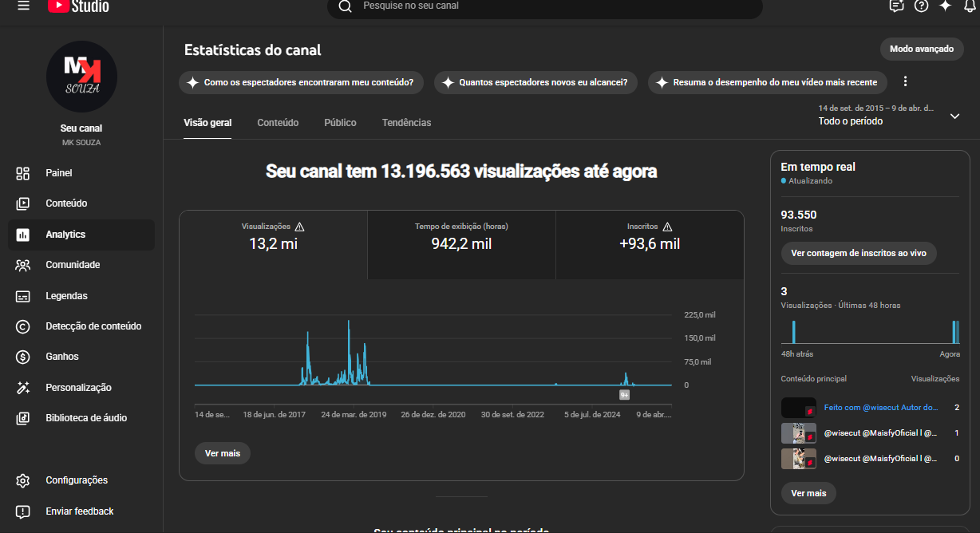Open the Ganhos menu item
Image resolution: width=980 pixels, height=533 pixels.
(x=81, y=357)
